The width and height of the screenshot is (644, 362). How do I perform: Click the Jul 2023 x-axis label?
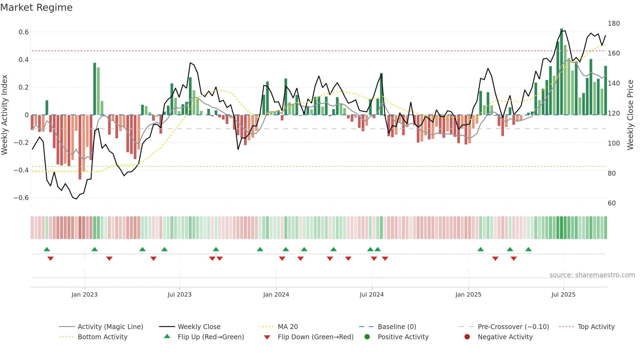click(180, 294)
